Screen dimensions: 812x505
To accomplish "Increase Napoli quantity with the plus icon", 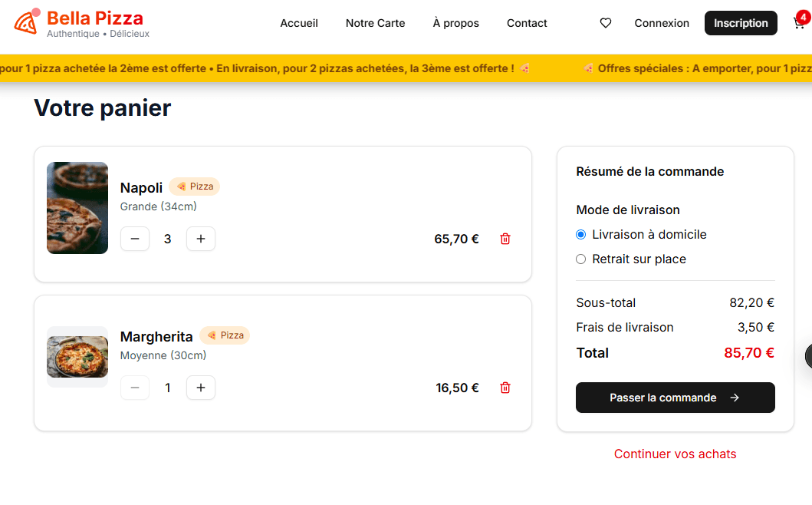I will click(x=200, y=239).
